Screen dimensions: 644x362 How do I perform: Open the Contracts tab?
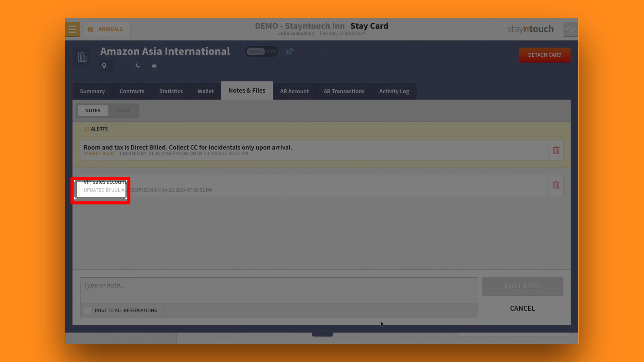click(132, 91)
